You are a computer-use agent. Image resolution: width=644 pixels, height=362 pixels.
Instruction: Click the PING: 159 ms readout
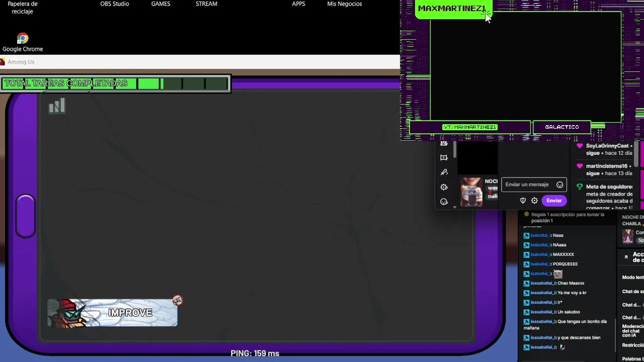(255, 353)
